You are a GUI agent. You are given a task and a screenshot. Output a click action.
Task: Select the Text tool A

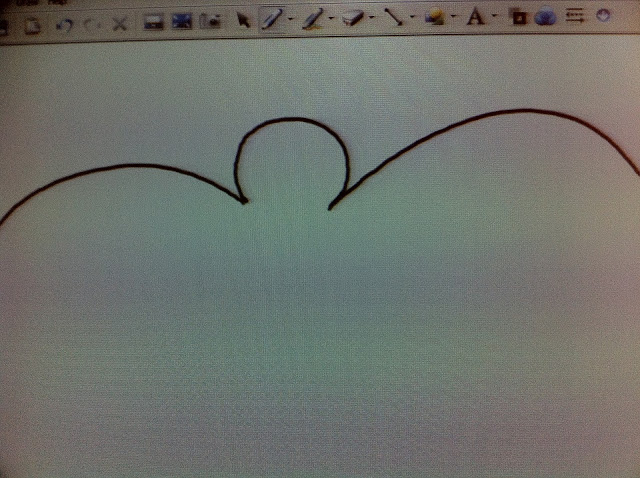[476, 17]
